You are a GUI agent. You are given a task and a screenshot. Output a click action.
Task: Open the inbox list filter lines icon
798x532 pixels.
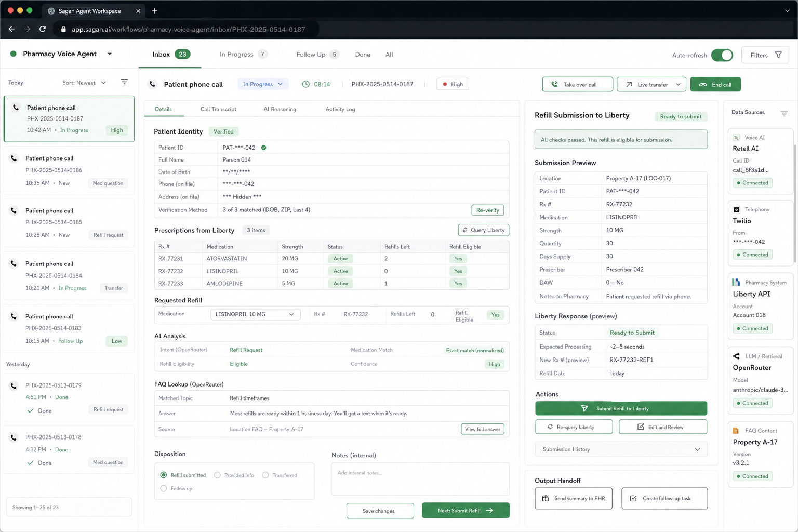click(124, 82)
